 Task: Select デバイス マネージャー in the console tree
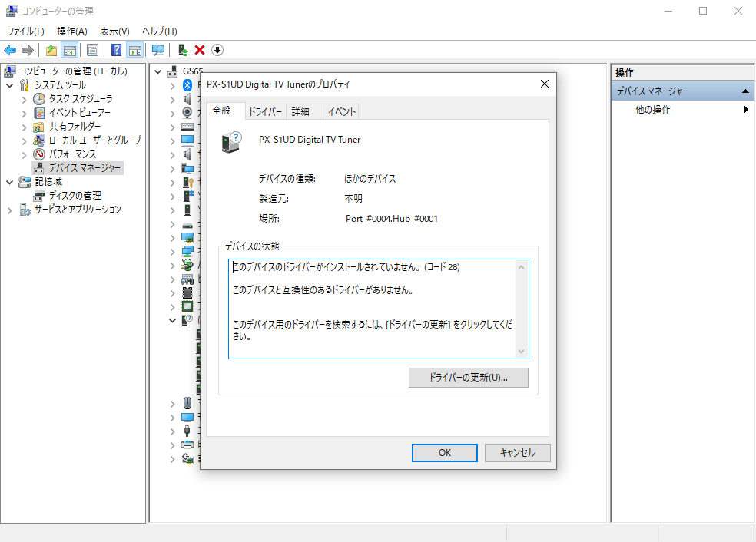pyautogui.click(x=85, y=167)
